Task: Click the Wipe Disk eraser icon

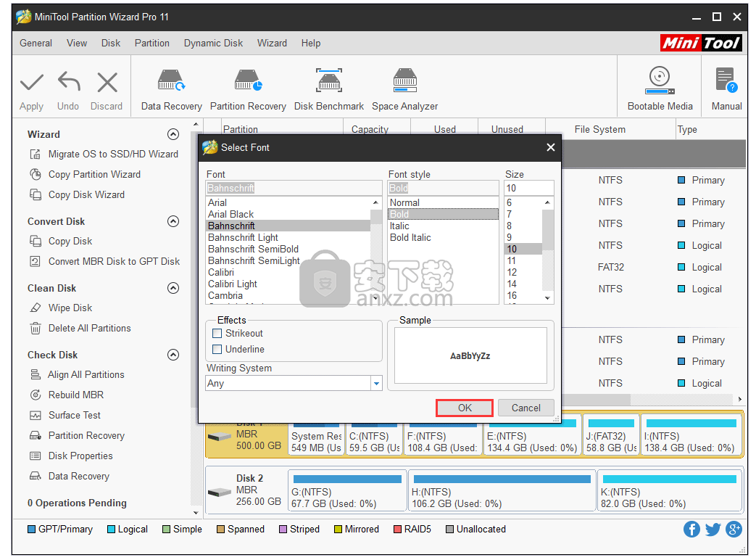Action: 36,308
